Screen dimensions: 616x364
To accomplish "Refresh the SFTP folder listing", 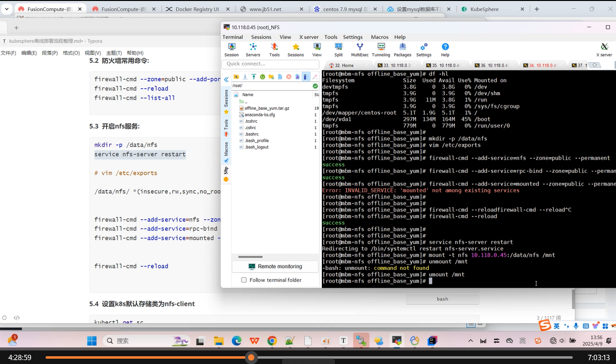I will point(262,77).
